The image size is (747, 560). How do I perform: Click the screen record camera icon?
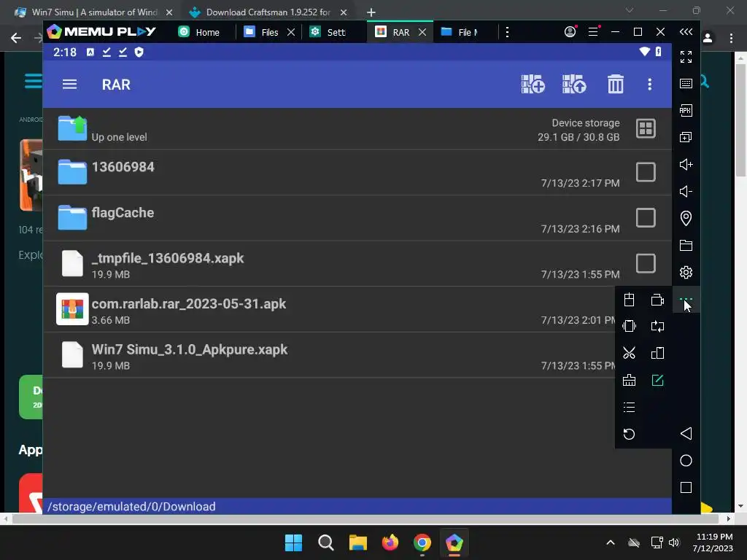click(657, 300)
